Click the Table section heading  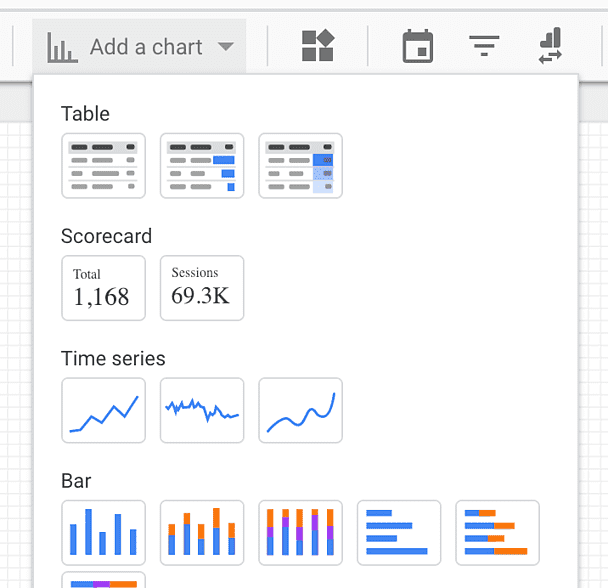click(x=85, y=114)
